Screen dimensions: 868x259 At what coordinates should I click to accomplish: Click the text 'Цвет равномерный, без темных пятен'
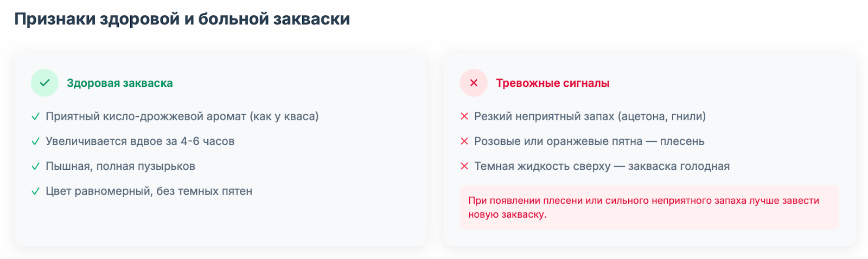coord(149,191)
